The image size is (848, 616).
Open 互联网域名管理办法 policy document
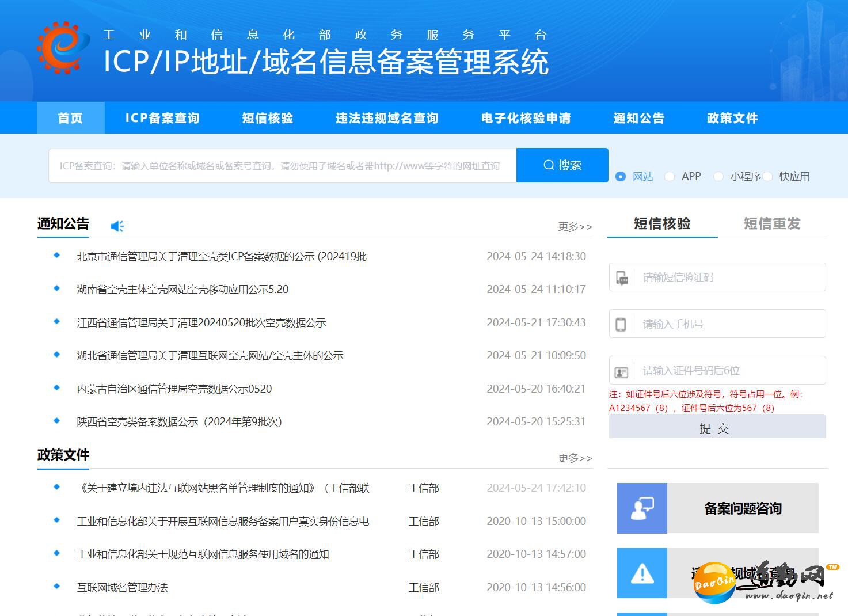(123, 587)
